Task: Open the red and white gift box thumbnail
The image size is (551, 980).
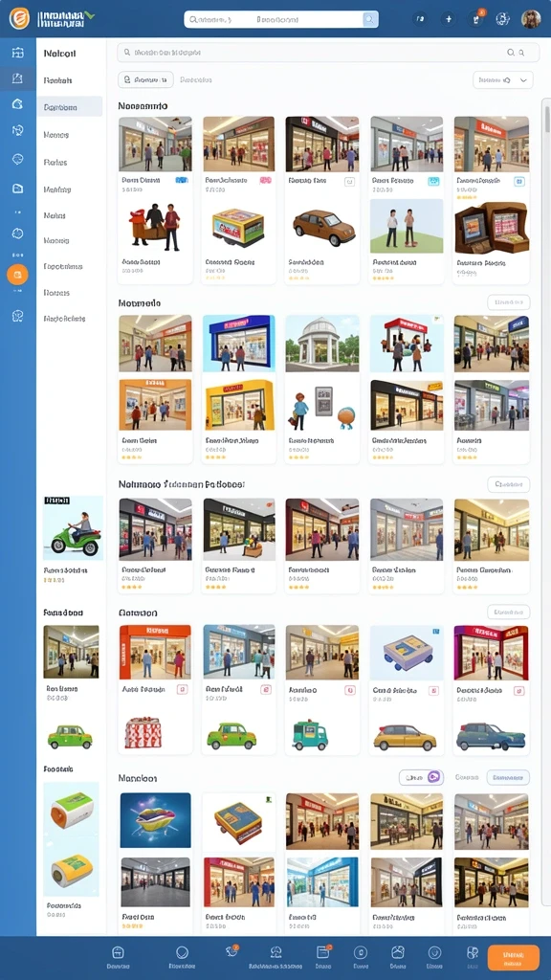Action: (143, 732)
